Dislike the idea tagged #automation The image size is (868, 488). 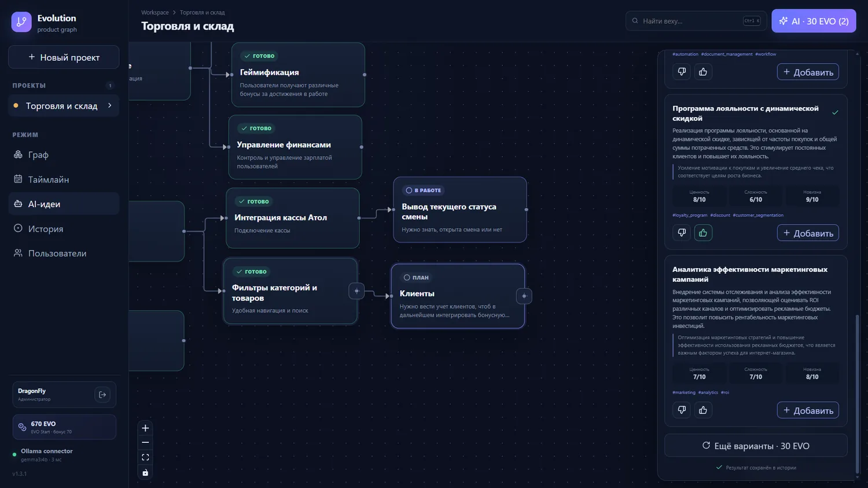pos(682,72)
